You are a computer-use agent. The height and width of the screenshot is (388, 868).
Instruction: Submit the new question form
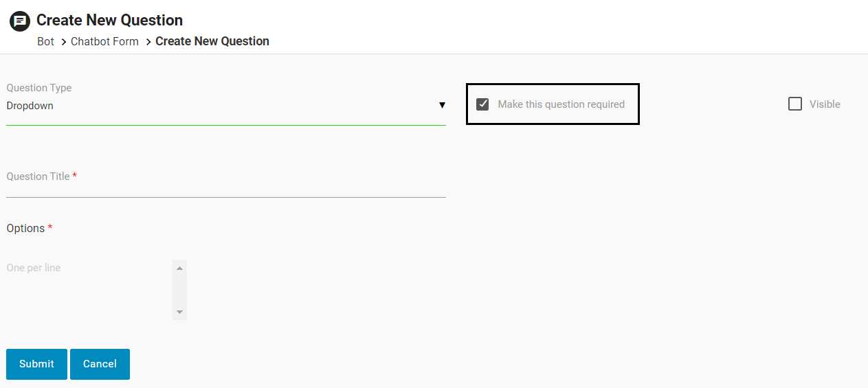36,364
